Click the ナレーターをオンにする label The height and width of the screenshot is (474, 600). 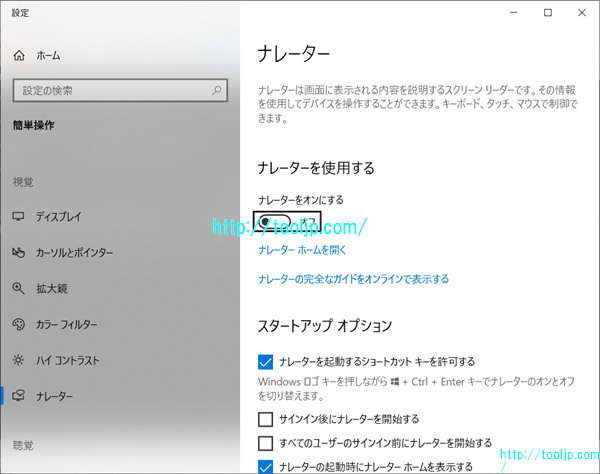(301, 200)
